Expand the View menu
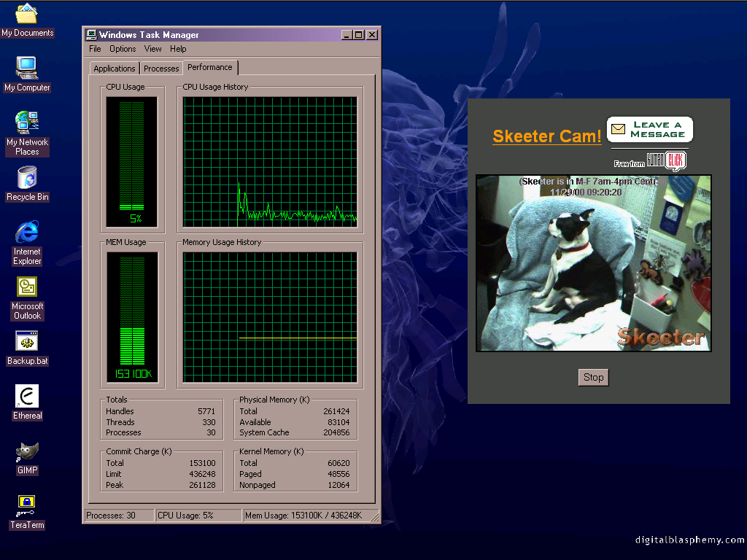The width and height of the screenshot is (747, 560). click(x=152, y=49)
